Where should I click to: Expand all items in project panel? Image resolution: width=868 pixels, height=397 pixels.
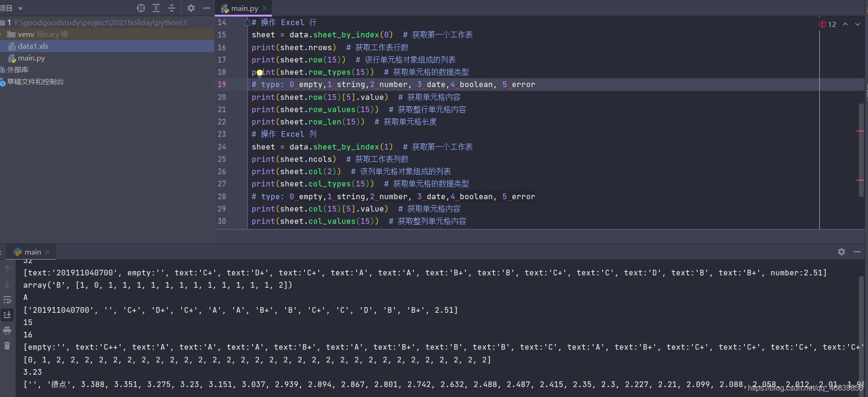pyautogui.click(x=156, y=8)
